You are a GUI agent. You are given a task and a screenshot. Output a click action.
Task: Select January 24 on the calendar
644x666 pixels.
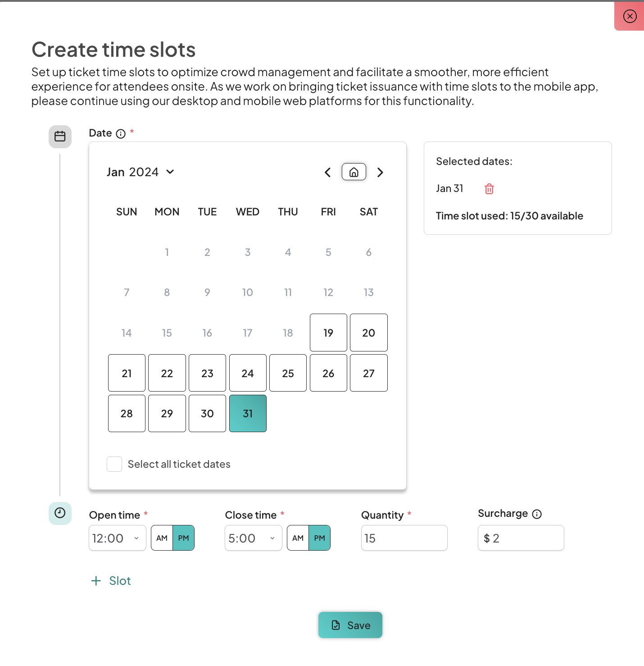point(248,373)
